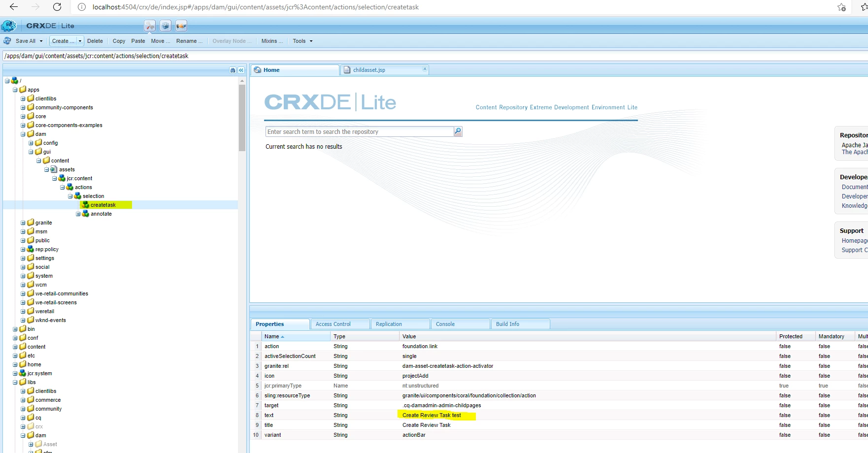
Task: Expand the bin folder
Action: pyautogui.click(x=15, y=329)
